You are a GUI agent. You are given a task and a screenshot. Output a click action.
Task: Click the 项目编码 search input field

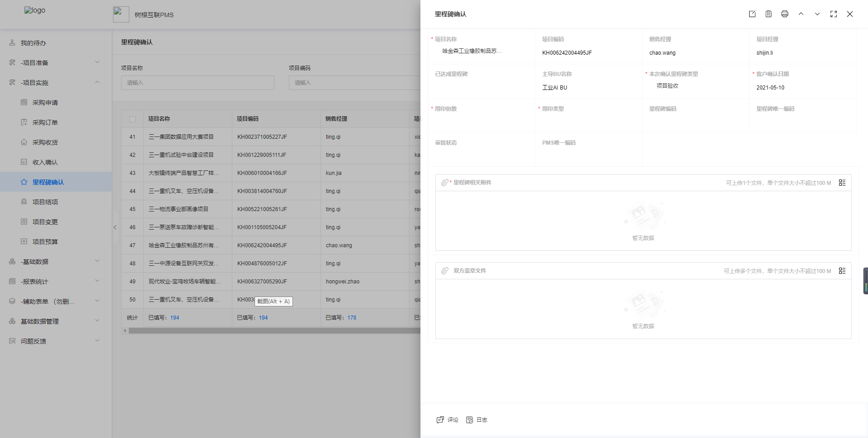[x=355, y=83]
